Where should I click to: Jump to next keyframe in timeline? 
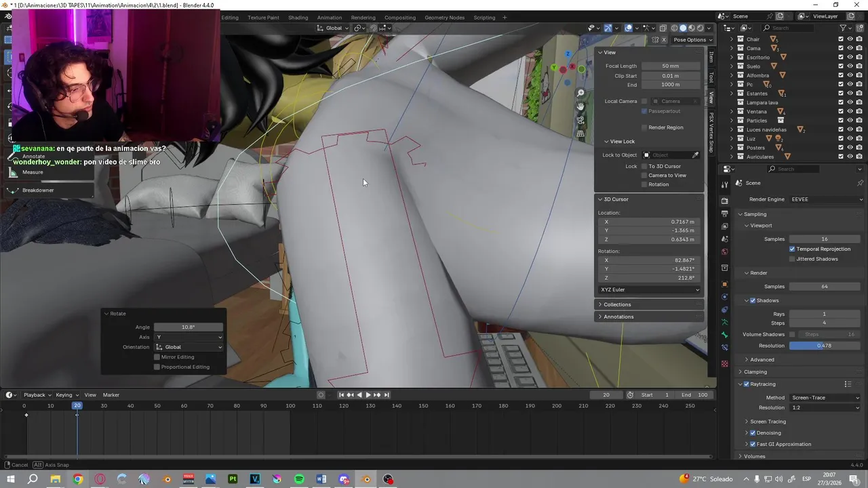point(377,395)
